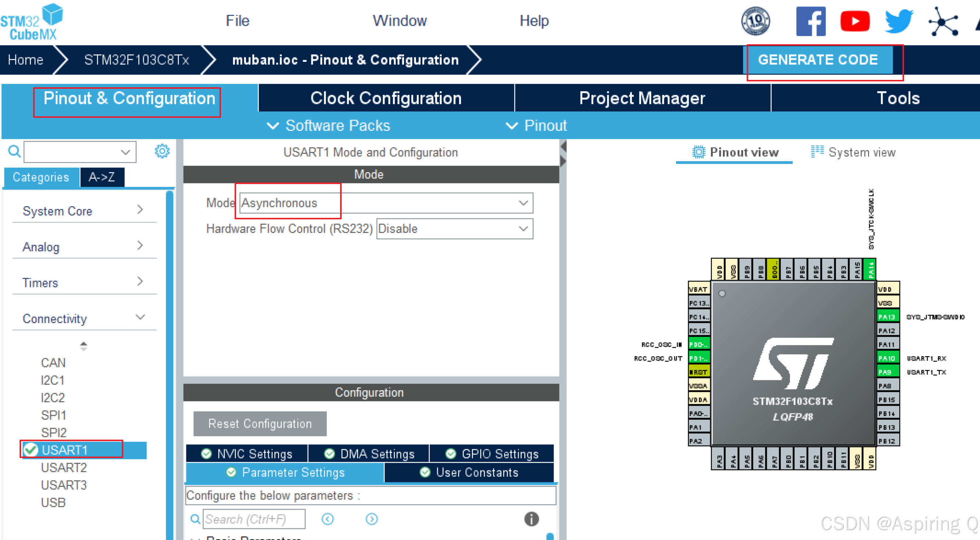Select USB in the Connectivity list

53,502
